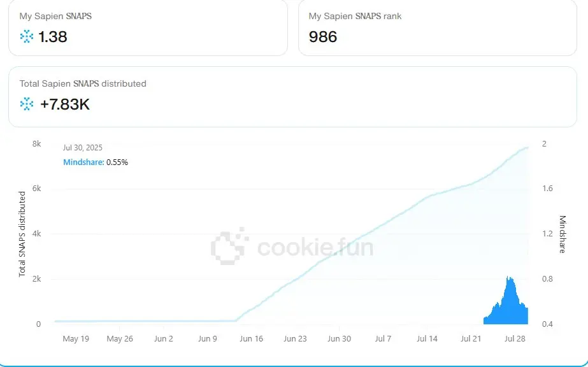Select the My Sapien SNAPS rank card

click(437, 27)
